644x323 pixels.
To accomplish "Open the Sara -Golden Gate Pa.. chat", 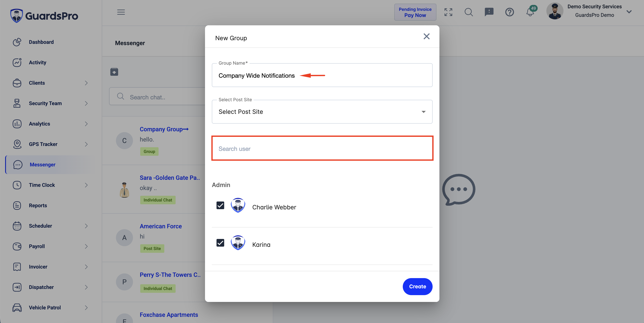I will [170, 178].
